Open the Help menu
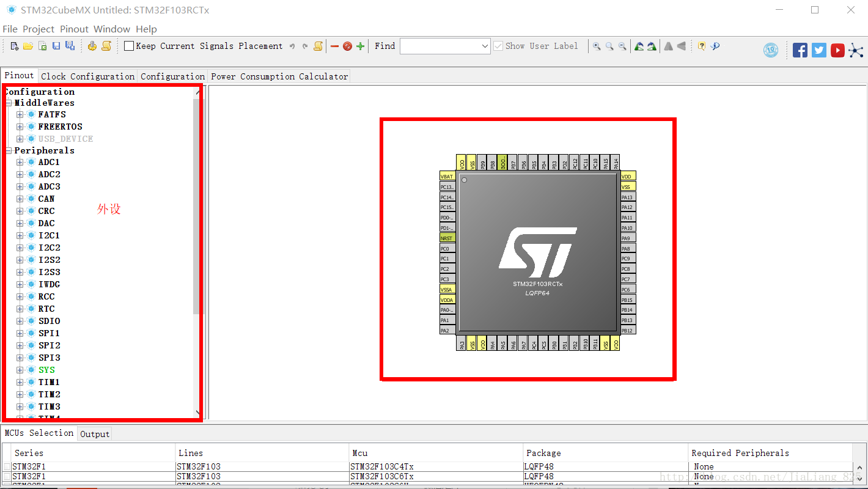The height and width of the screenshot is (489, 868). (146, 29)
